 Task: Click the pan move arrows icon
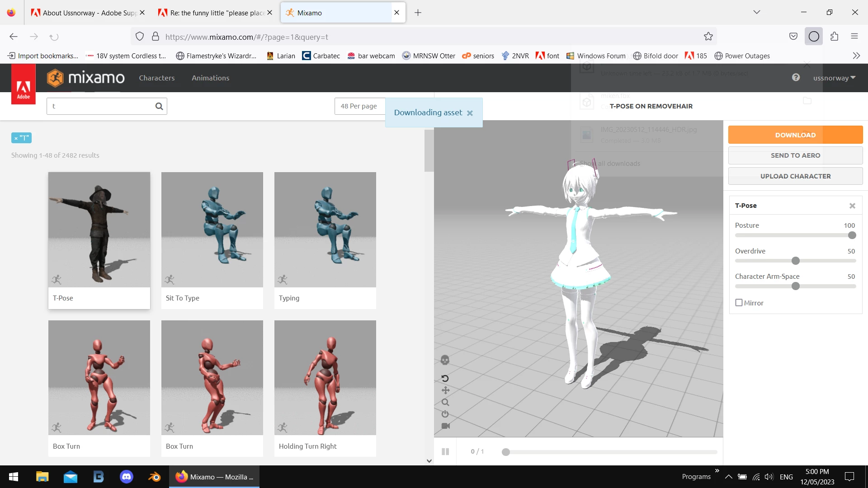tap(445, 390)
